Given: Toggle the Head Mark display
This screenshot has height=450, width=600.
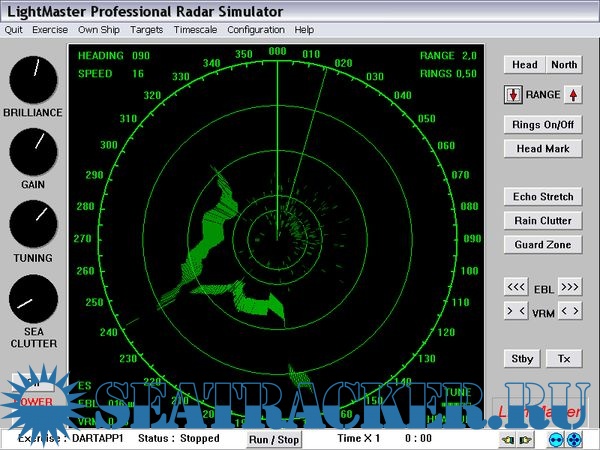Looking at the screenshot, I should (x=543, y=149).
